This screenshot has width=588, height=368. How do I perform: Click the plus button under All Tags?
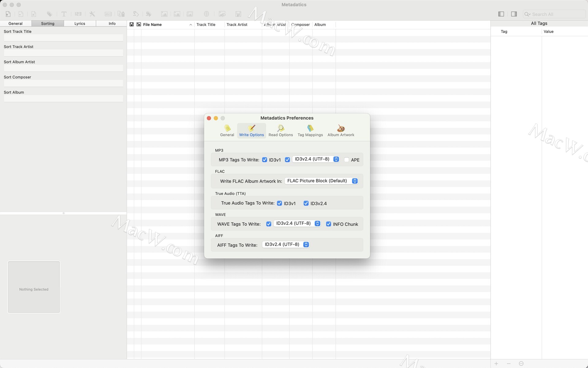(496, 363)
